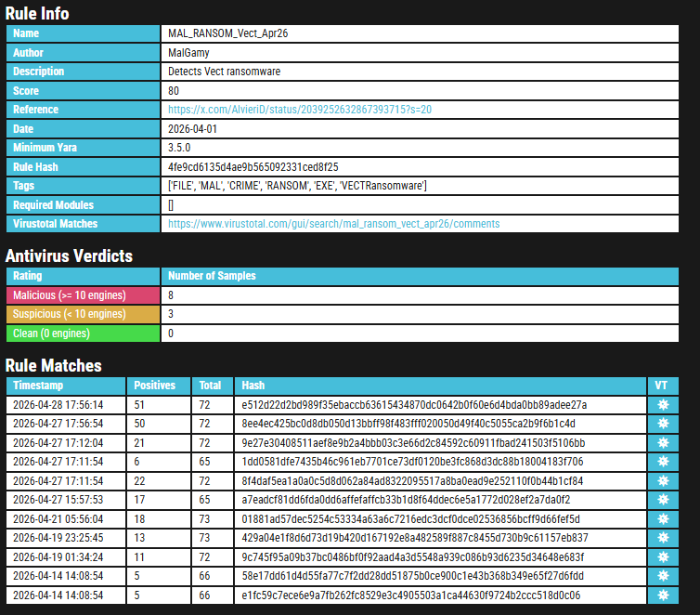Select the Suspicious (< 10 engines) rating cell

tap(83, 314)
